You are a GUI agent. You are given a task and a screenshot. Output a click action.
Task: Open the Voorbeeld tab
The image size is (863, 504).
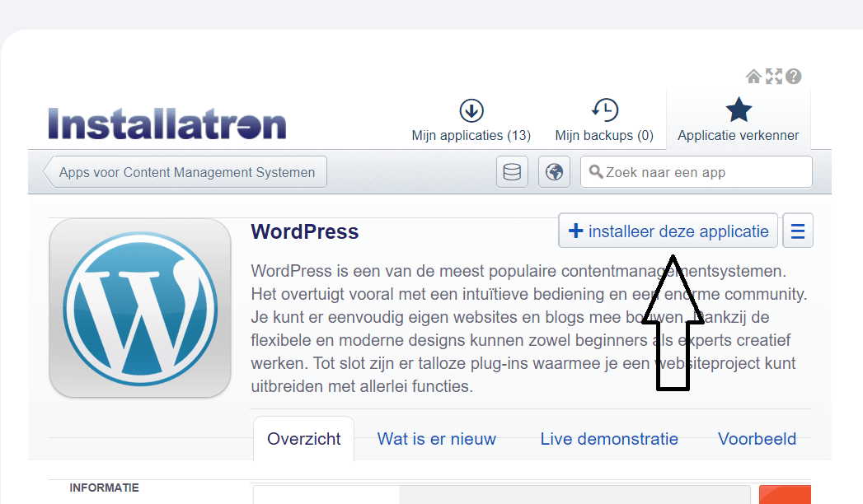tap(757, 439)
